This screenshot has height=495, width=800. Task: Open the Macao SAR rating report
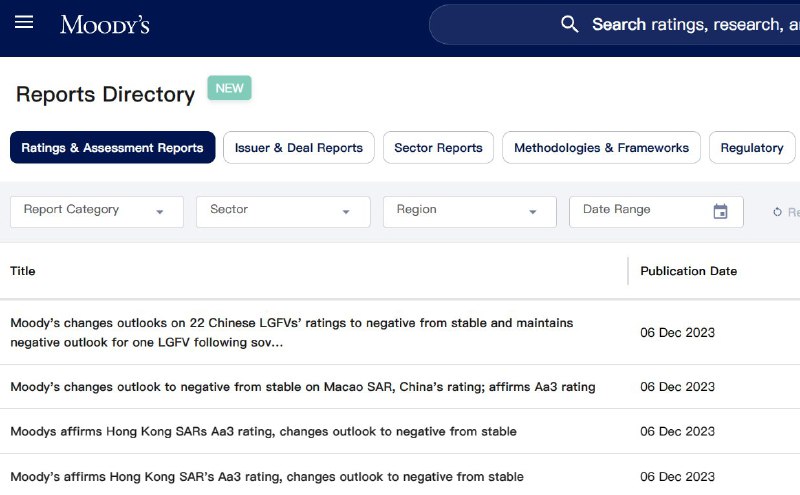point(302,387)
